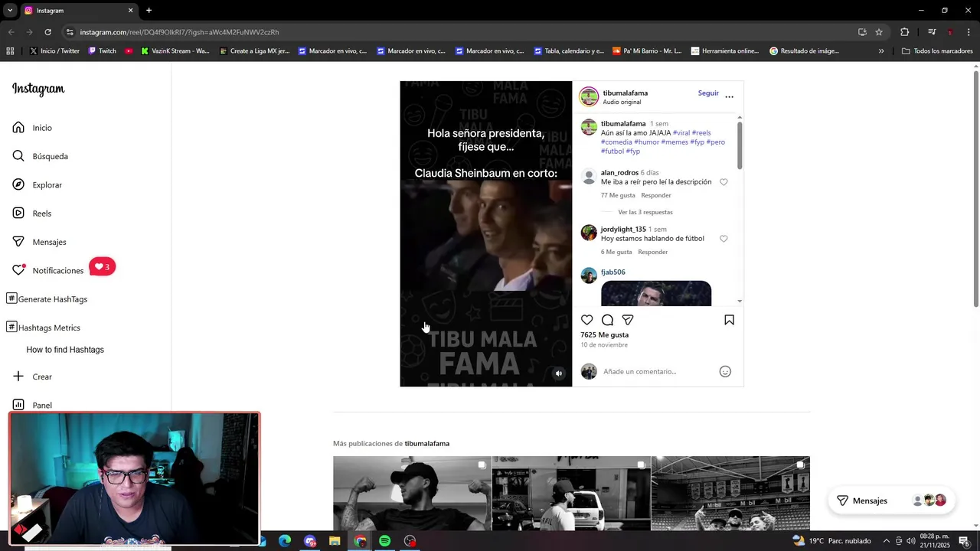Open the three-dot post options menu
This screenshot has width=980, height=551.
(729, 96)
